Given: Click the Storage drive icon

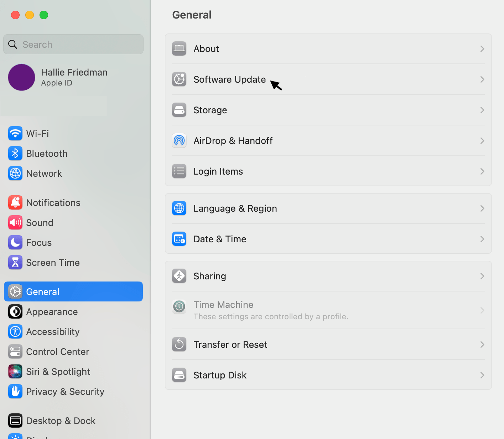Looking at the screenshot, I should click(x=179, y=110).
